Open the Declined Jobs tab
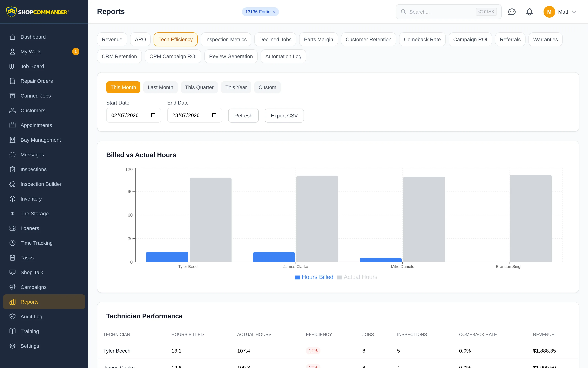Screen dimensions: 588x368 click(x=275, y=39)
